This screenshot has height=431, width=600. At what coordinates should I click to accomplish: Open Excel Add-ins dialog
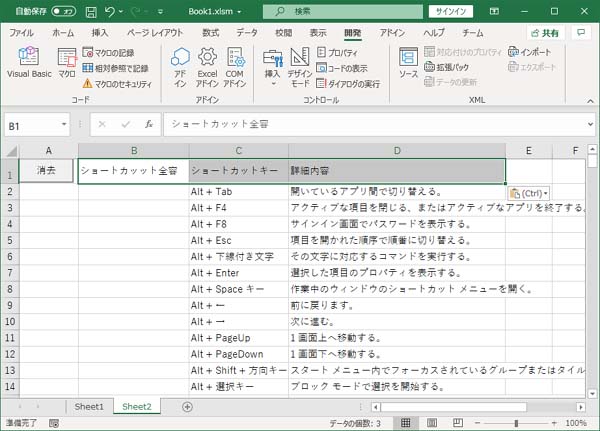tap(207, 67)
